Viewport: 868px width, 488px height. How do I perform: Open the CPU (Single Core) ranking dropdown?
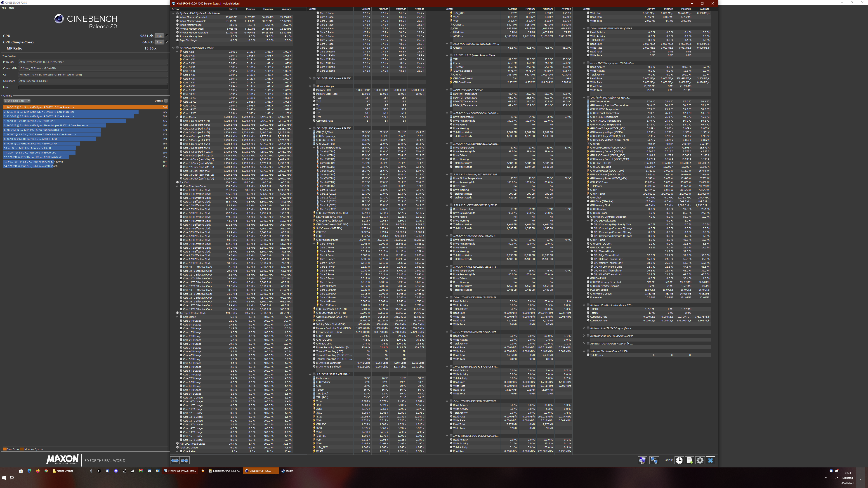point(17,101)
